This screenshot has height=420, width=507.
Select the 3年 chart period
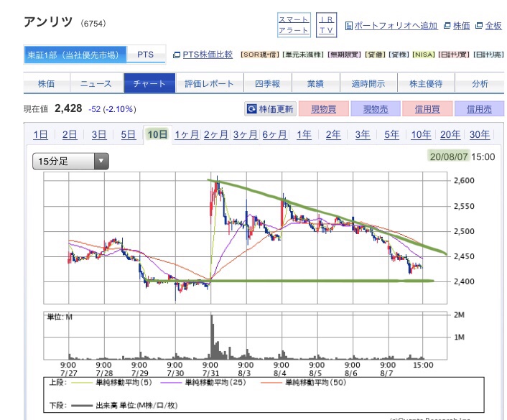(x=363, y=134)
